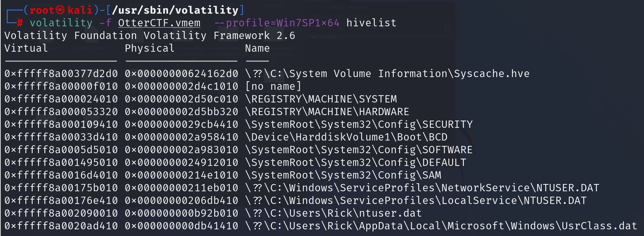Click the /usr/sbin/volatility path in prompt

[x=175, y=10]
